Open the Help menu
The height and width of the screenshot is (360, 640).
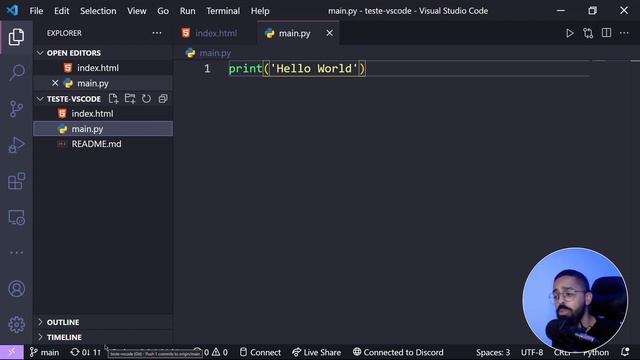[260, 11]
